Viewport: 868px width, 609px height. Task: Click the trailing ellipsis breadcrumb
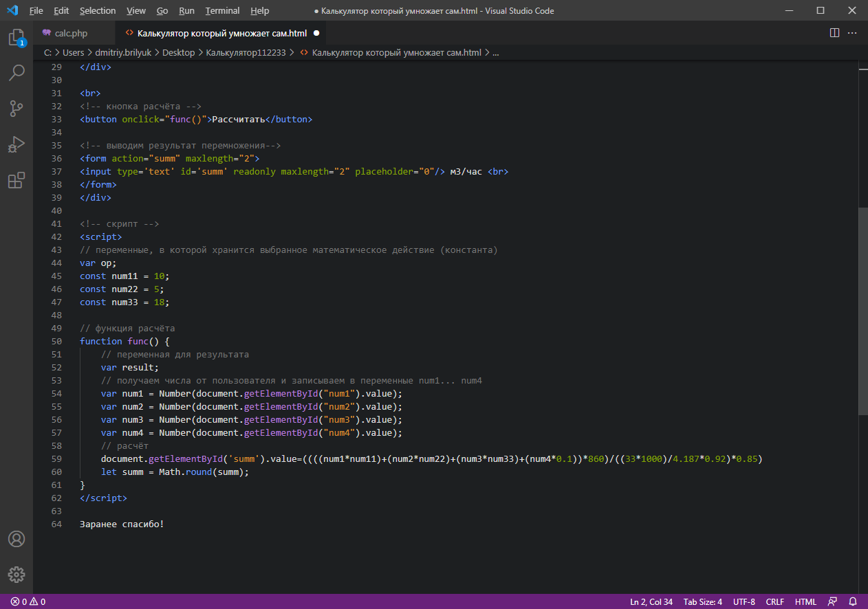(496, 52)
